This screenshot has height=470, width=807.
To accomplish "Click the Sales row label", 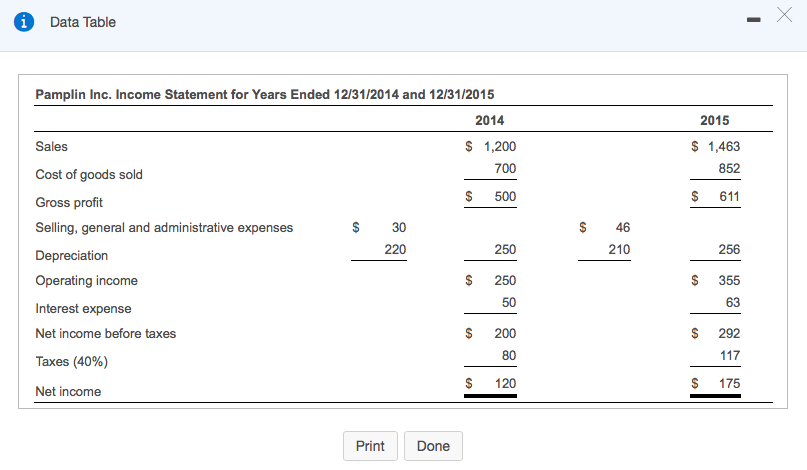I will point(51,147).
